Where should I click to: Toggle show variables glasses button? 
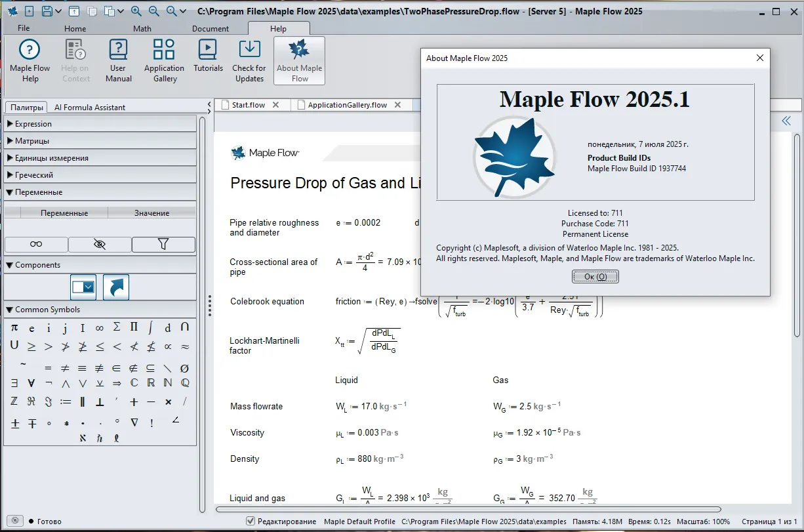point(36,244)
